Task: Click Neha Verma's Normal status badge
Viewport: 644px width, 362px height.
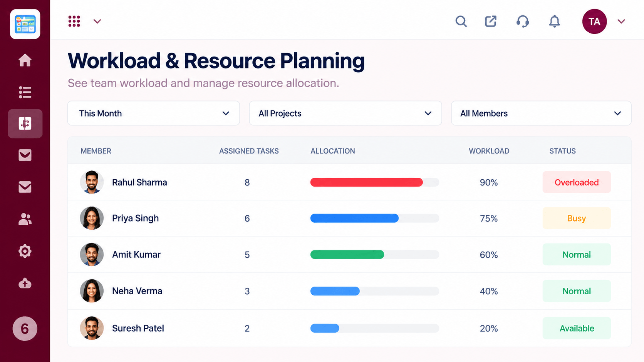Action: pos(577,291)
